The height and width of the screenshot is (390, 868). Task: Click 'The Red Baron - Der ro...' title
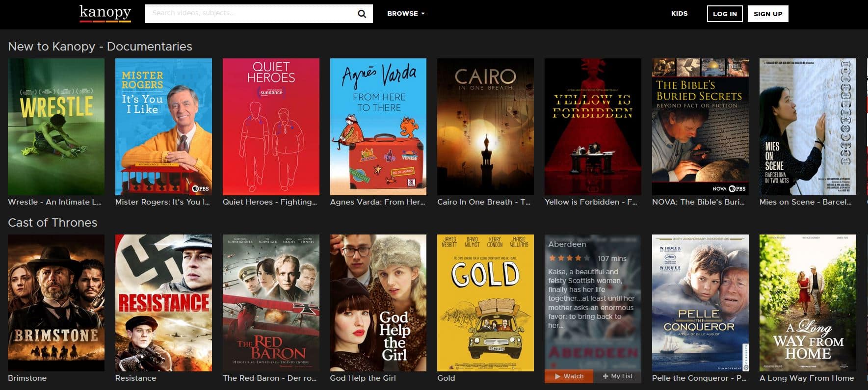point(270,378)
